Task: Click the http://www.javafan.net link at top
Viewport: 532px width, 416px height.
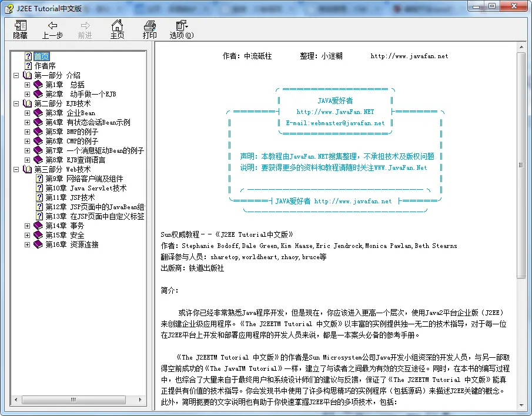Action: point(409,56)
